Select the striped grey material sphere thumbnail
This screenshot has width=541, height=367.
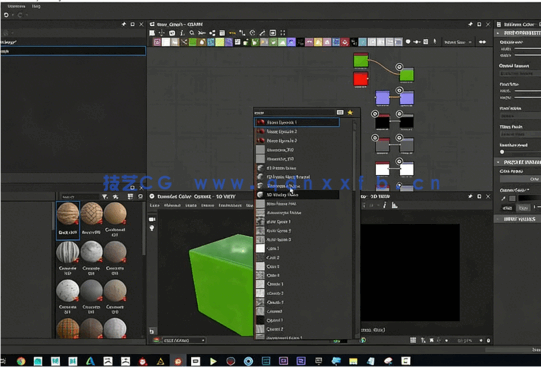pyautogui.click(x=68, y=252)
